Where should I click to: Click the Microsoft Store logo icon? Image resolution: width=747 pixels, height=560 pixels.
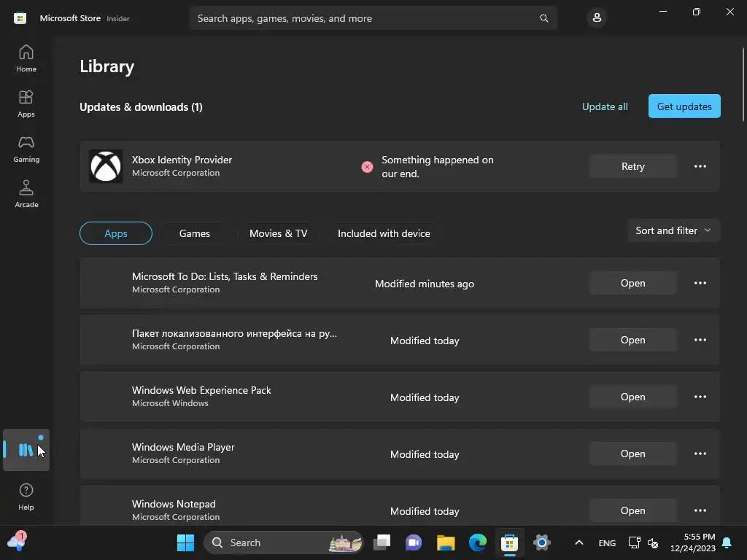pos(20,18)
